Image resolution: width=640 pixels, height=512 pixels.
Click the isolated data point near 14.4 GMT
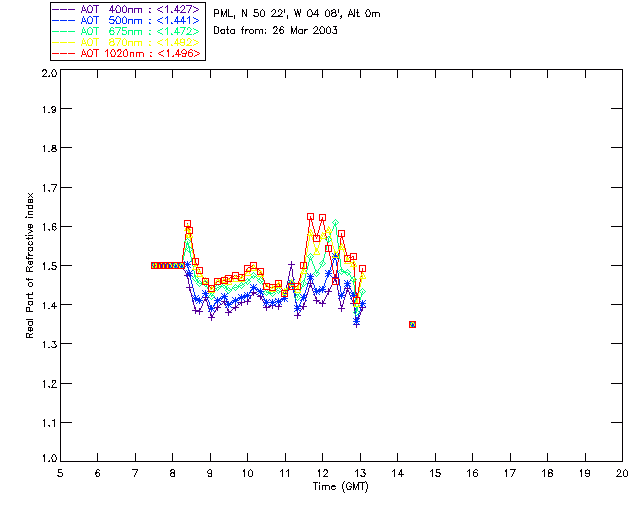tap(412, 325)
